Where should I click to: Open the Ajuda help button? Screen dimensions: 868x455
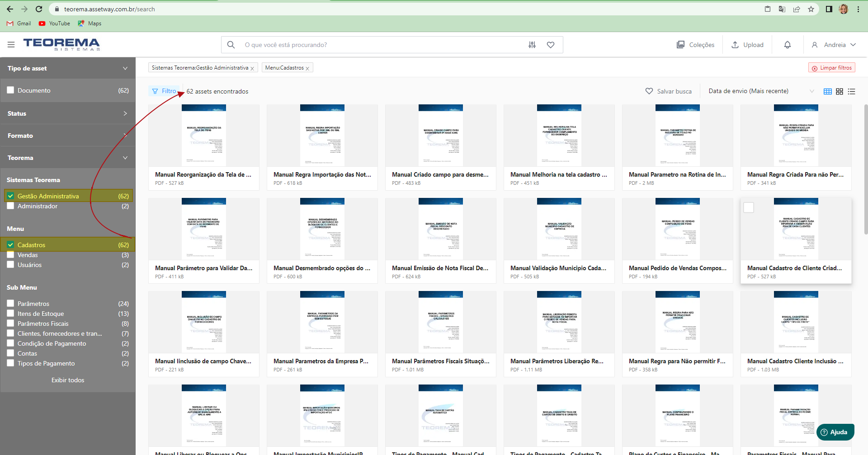tap(835, 432)
